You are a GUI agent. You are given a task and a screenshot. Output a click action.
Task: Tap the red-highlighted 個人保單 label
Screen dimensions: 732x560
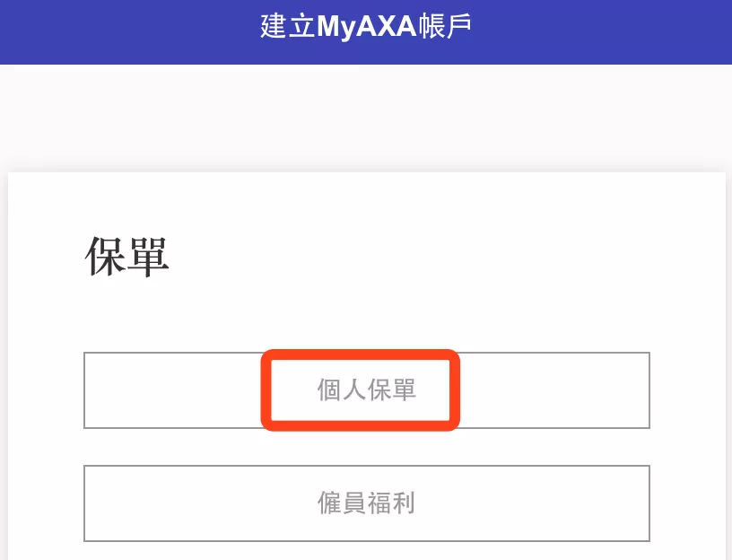coord(367,390)
